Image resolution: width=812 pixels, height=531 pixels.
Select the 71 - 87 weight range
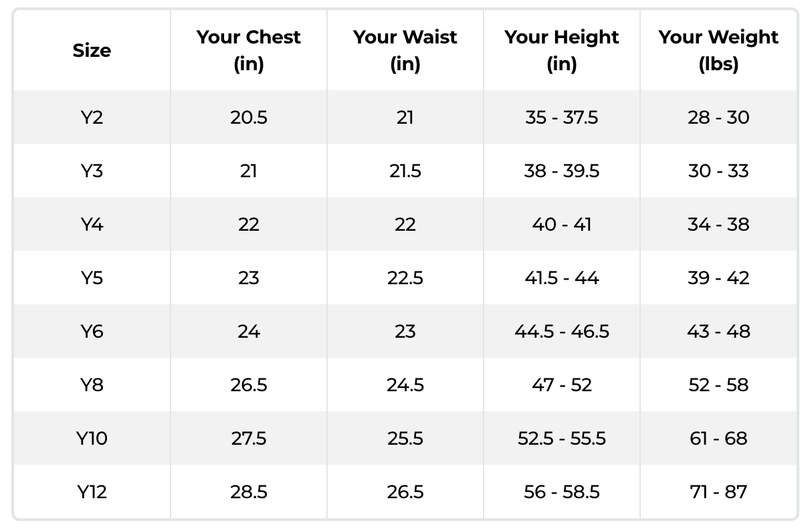tap(718, 492)
